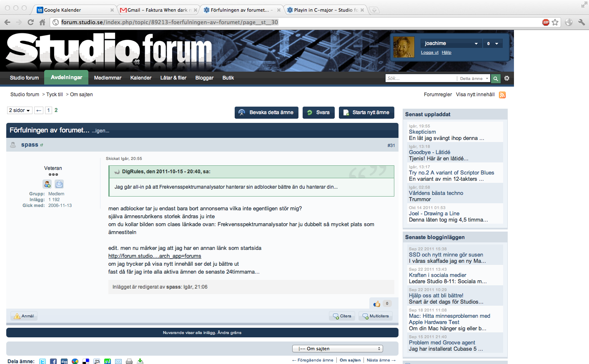The width and height of the screenshot is (589, 364).
Task: Go to Låtar & filer section
Action: click(173, 78)
